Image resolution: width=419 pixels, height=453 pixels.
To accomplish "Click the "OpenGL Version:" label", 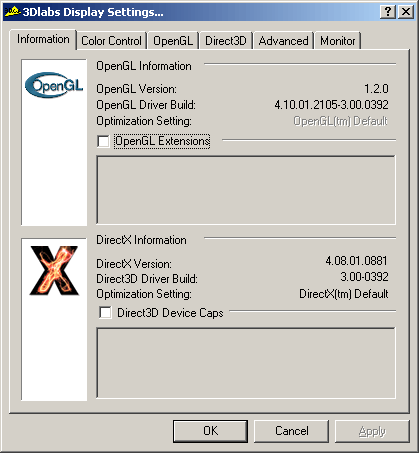I will [x=136, y=89].
